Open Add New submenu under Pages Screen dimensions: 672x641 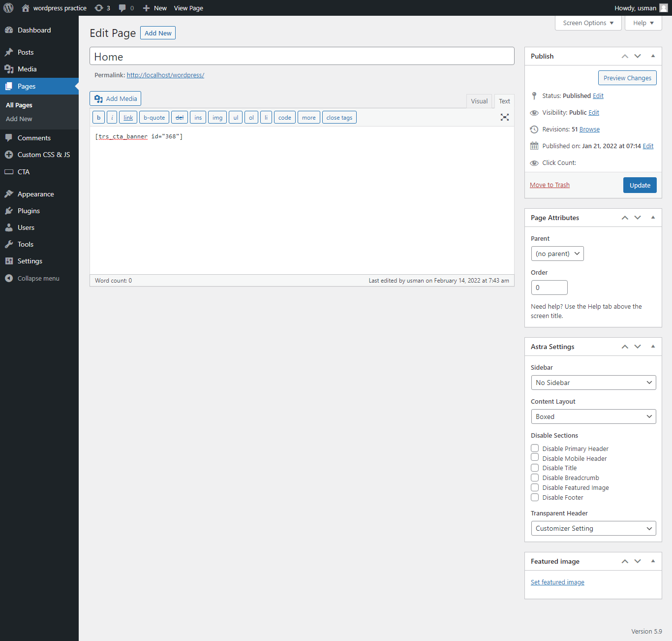pyautogui.click(x=19, y=119)
